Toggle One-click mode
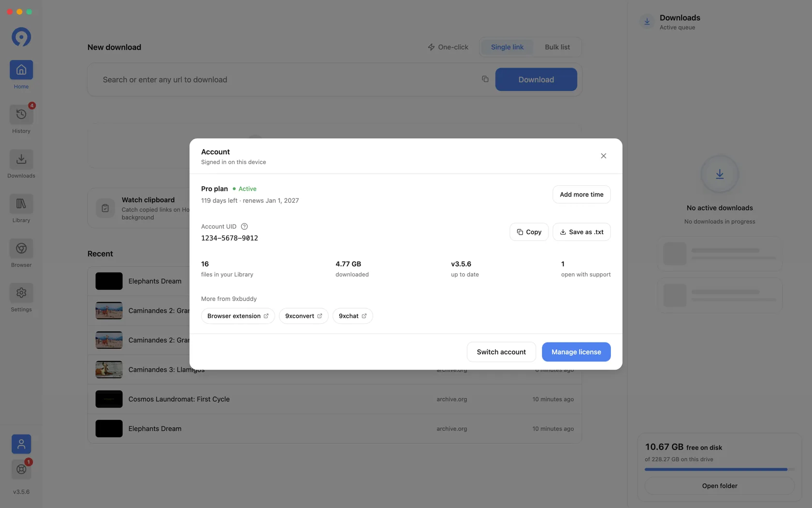812x508 pixels. point(448,47)
